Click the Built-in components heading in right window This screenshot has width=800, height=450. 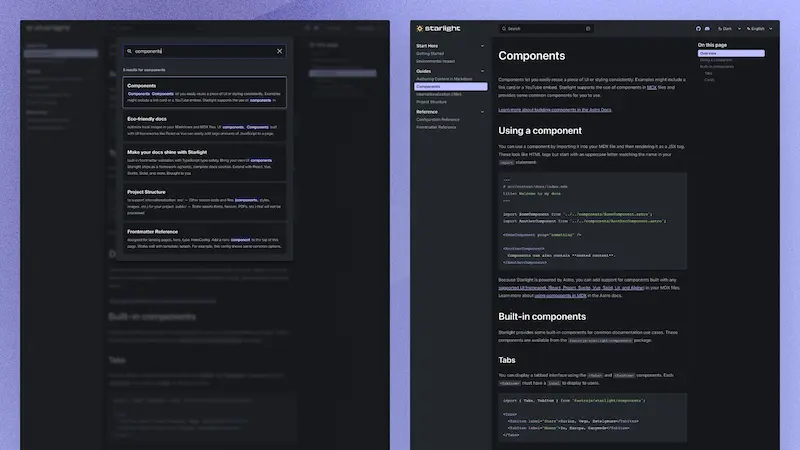coord(542,317)
